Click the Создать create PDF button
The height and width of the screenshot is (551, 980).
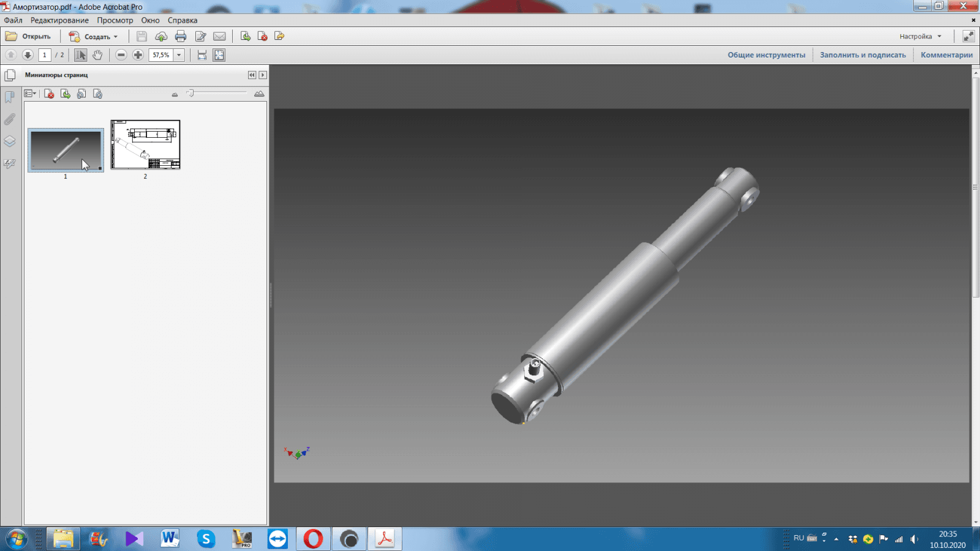pos(93,36)
